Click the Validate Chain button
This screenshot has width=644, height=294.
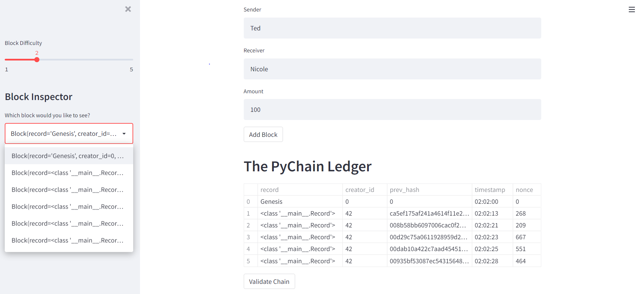coord(269,281)
